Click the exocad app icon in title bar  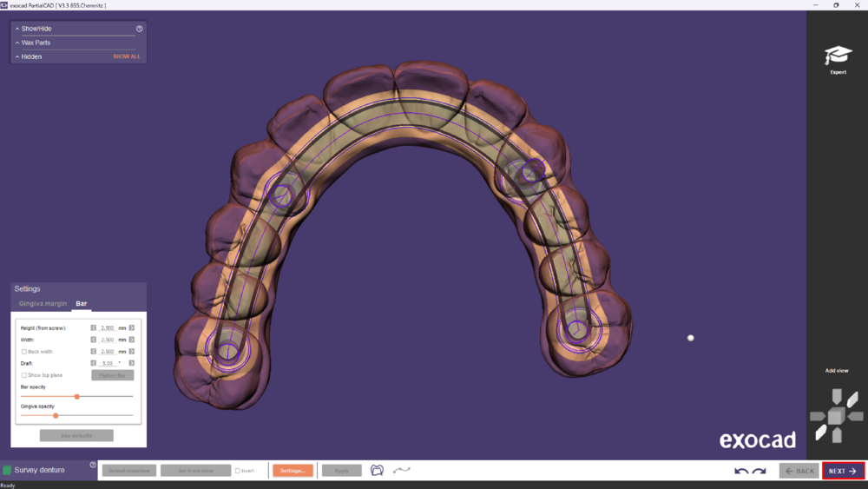click(3, 5)
